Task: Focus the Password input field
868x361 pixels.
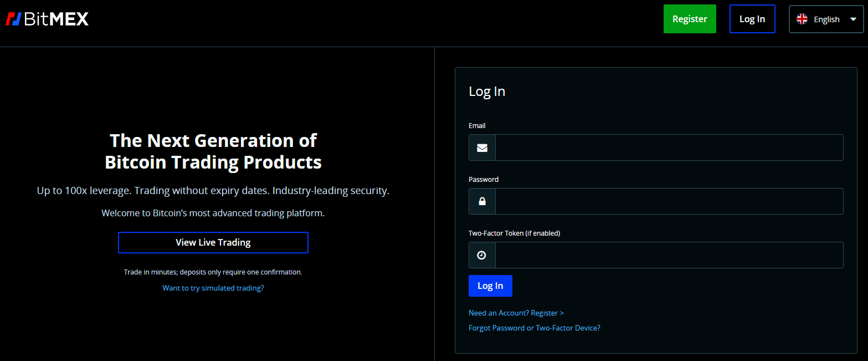Action: [669, 201]
